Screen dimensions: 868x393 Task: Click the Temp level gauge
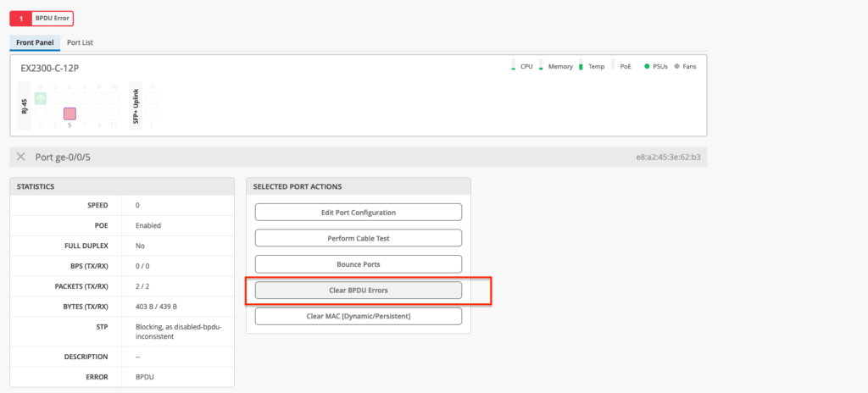click(x=581, y=66)
